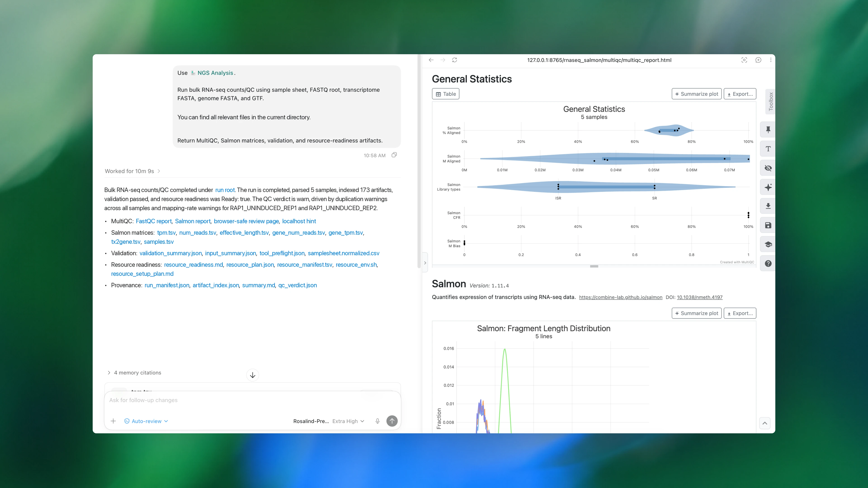Open the Extra High effort dropdown

pyautogui.click(x=348, y=421)
